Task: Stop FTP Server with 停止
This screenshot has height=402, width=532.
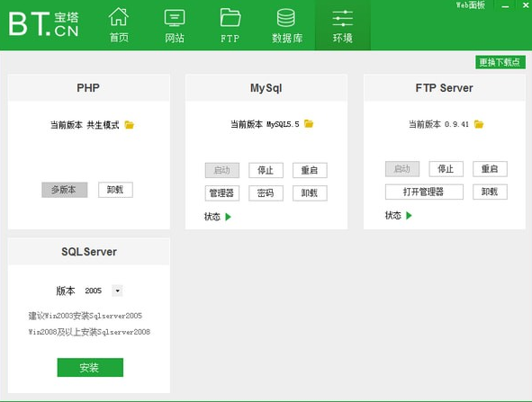Action: pyautogui.click(x=446, y=169)
